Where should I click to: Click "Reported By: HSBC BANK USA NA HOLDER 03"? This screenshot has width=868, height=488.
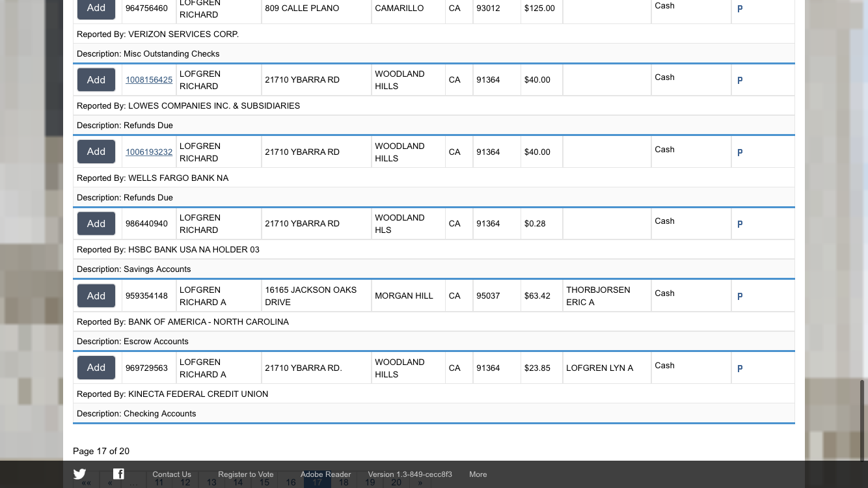tap(168, 249)
